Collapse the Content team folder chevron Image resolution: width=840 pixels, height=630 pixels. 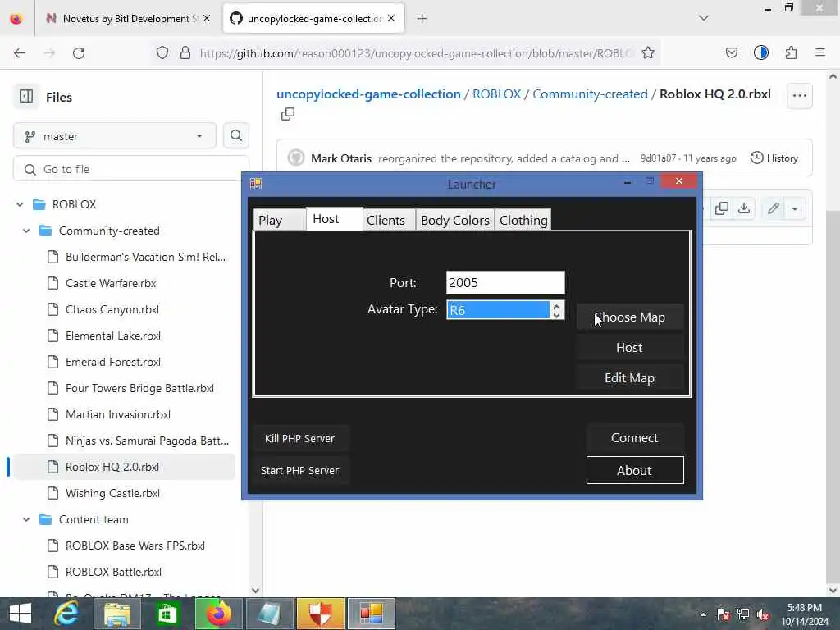coord(26,519)
